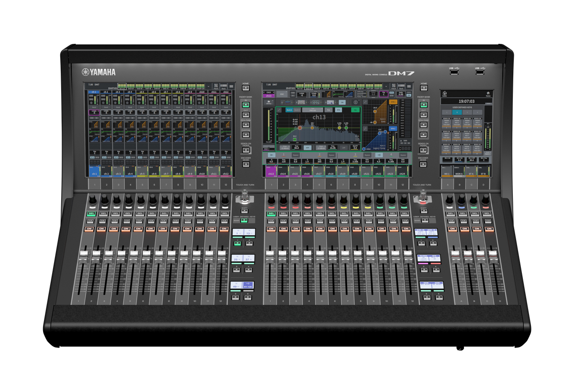Screen dimensions: 574x392
Task: Toggle the ON key of strip D
Action: click(489, 229)
